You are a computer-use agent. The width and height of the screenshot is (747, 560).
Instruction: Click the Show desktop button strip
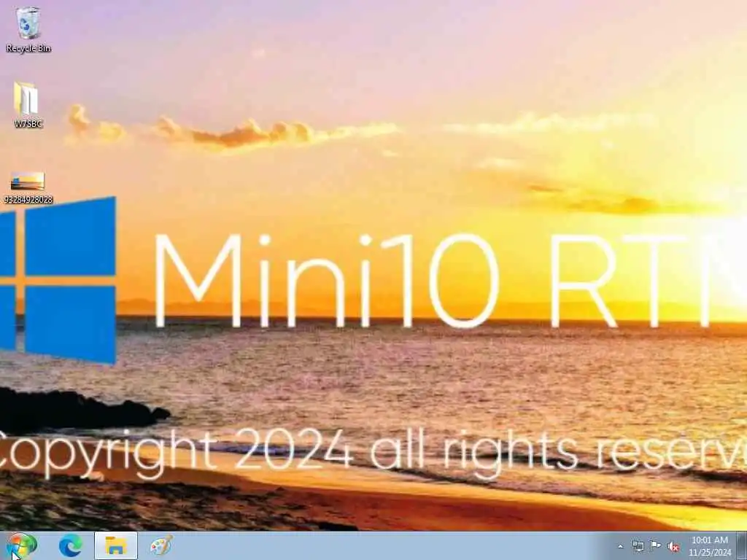tap(742, 545)
